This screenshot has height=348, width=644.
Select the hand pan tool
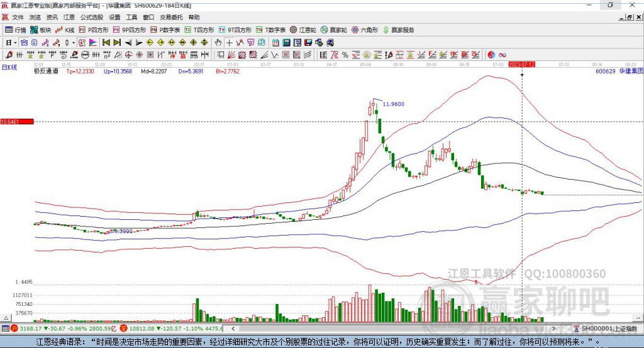[218, 43]
